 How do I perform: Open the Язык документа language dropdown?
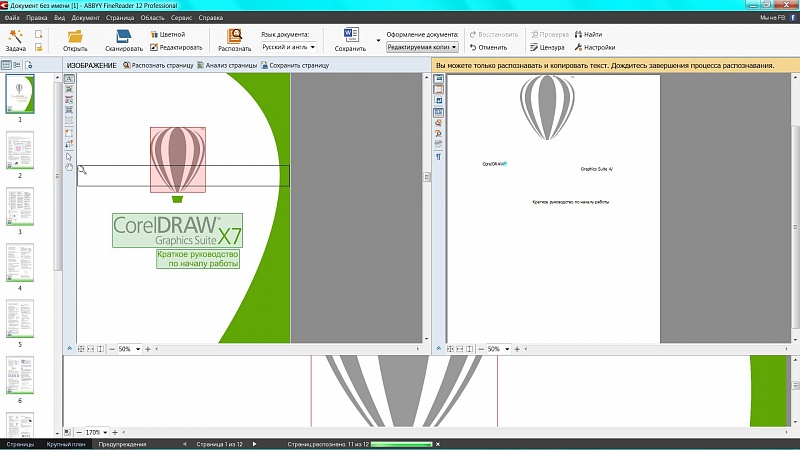pos(289,47)
